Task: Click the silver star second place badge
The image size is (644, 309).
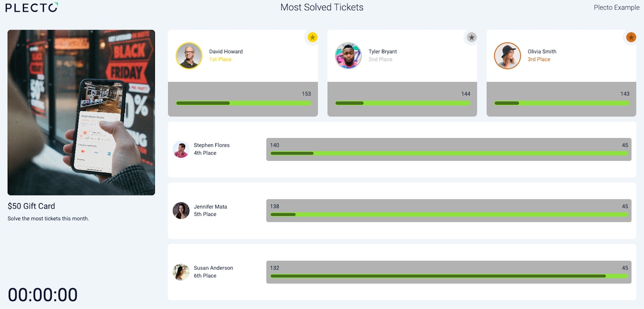Action: click(x=471, y=37)
